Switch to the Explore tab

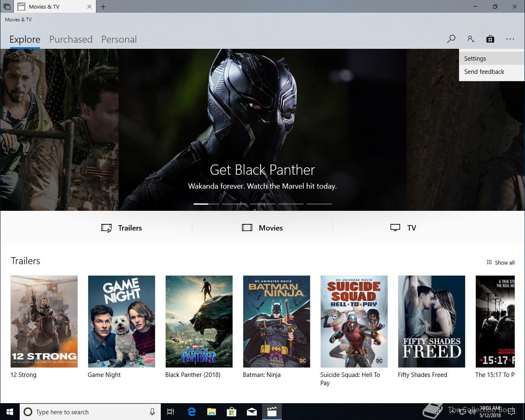tap(25, 39)
